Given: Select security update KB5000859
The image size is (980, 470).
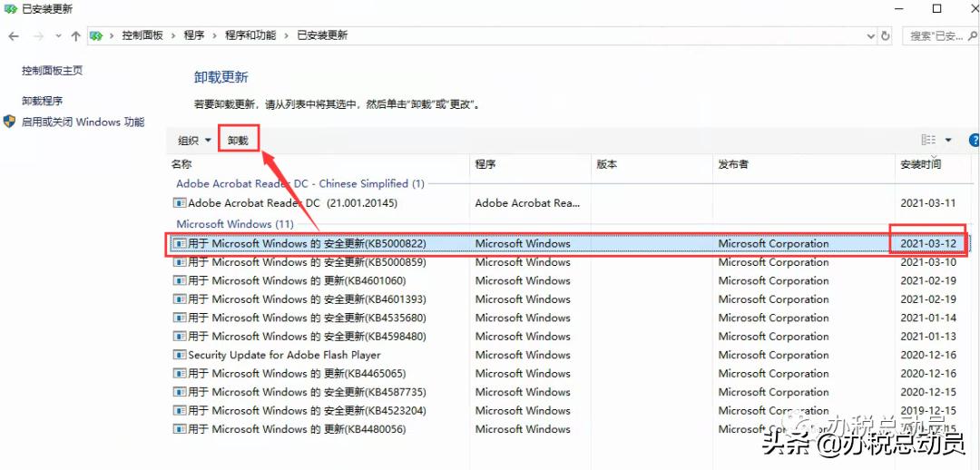Looking at the screenshot, I should pyautogui.click(x=572, y=262).
